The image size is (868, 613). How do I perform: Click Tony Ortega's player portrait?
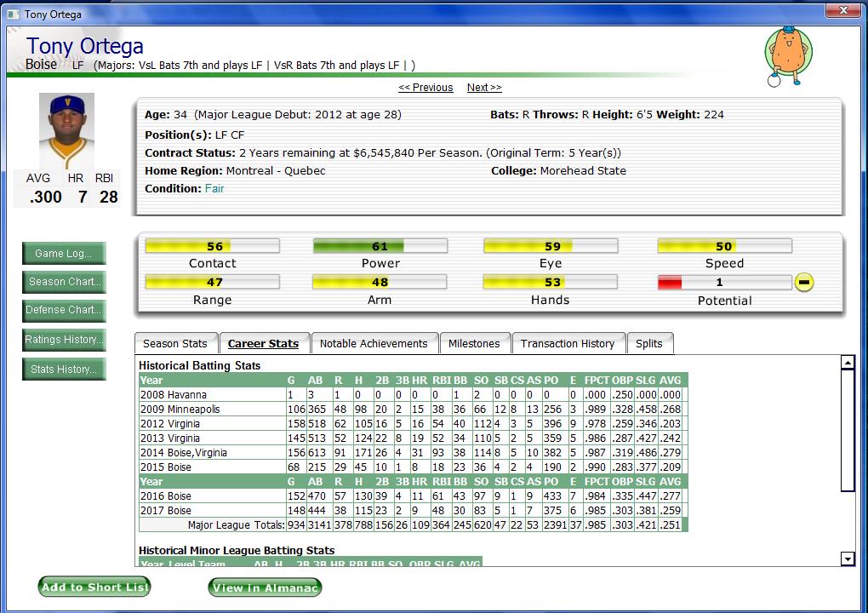66,131
